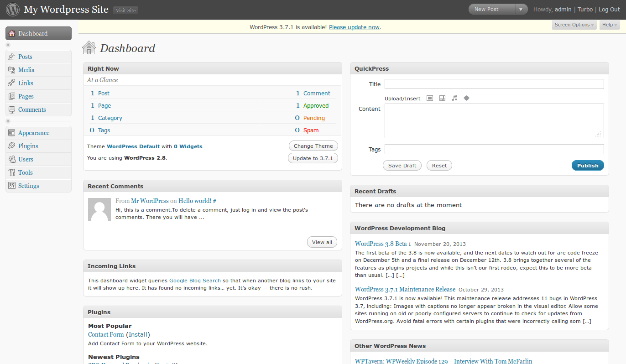
Task: Open the Hello world! post link
Action: (x=195, y=201)
